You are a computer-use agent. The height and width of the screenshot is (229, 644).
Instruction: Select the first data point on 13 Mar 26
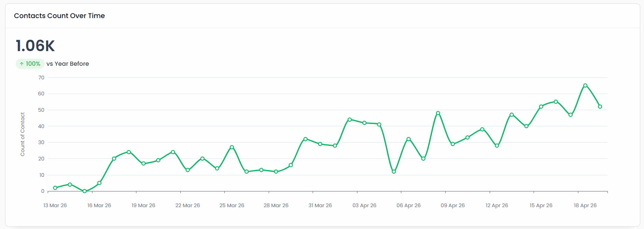click(55, 188)
